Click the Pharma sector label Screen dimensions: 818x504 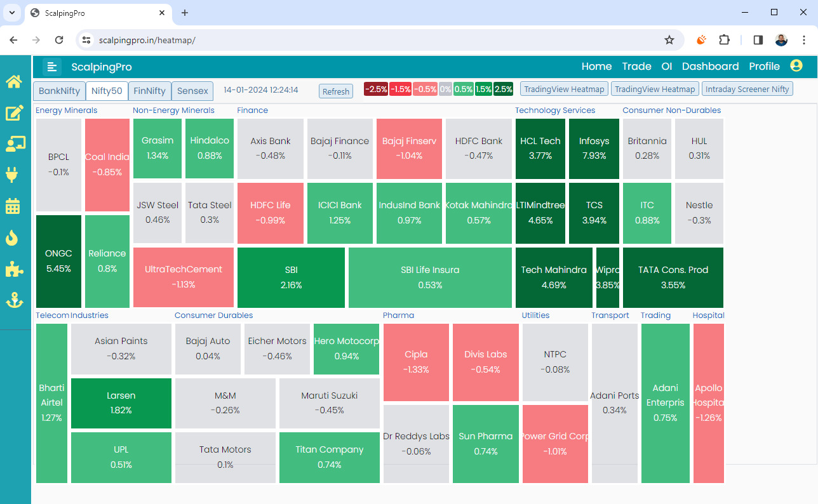(x=398, y=315)
